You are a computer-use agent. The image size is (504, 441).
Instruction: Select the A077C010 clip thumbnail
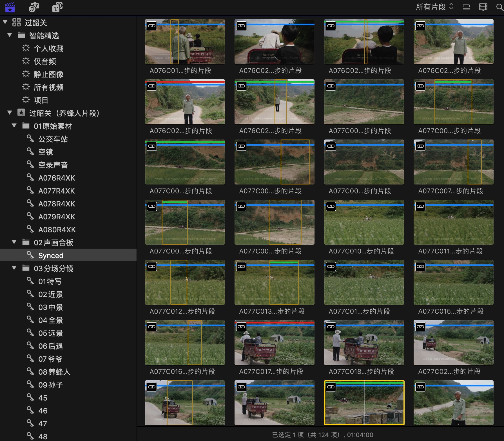tap(364, 222)
